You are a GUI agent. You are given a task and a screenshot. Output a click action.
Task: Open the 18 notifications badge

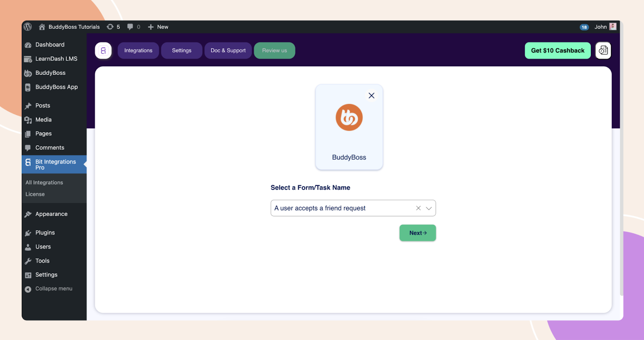click(x=584, y=27)
